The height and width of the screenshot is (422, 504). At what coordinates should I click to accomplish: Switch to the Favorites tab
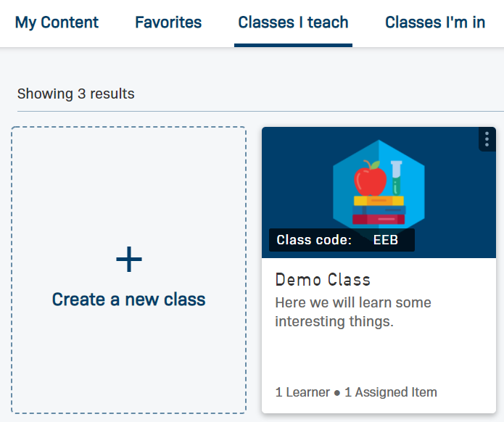(168, 22)
